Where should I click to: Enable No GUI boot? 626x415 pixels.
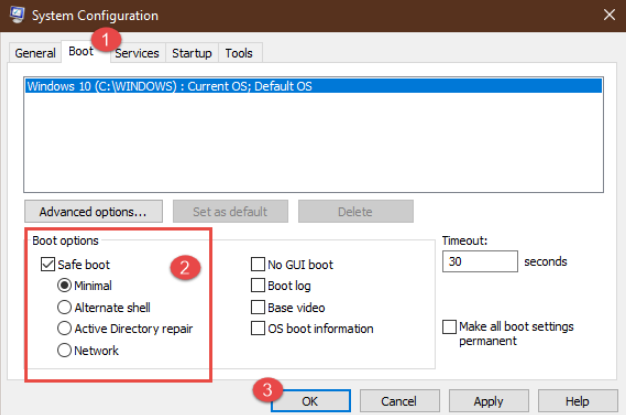257,265
